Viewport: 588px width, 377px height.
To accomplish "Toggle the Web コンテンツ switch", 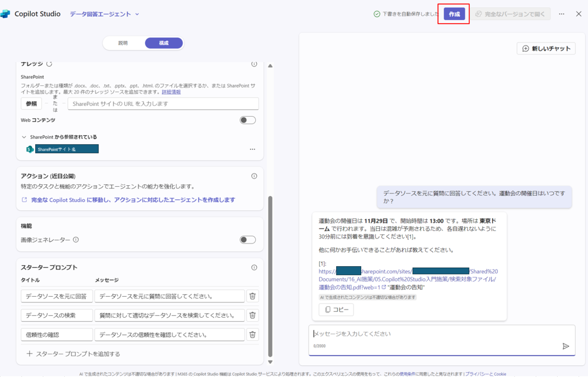I will click(248, 120).
